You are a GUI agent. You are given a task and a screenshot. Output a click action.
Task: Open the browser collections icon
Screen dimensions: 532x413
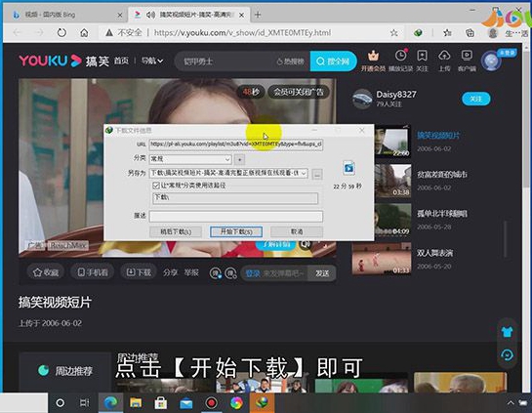470,32
